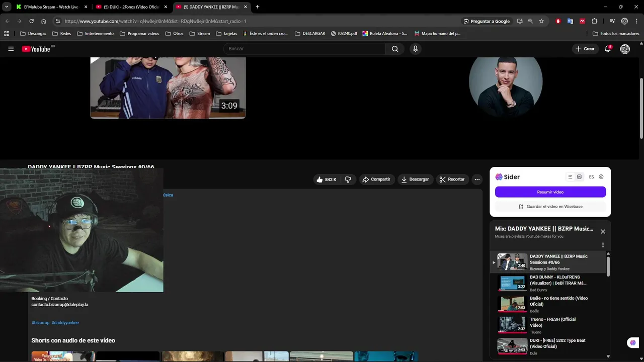Open YouTube account avatar menu
The image size is (644, 362).
(x=625, y=49)
